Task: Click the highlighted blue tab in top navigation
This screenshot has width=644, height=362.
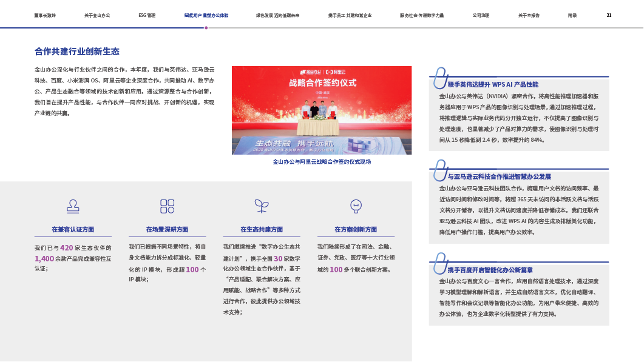Action: [206, 15]
